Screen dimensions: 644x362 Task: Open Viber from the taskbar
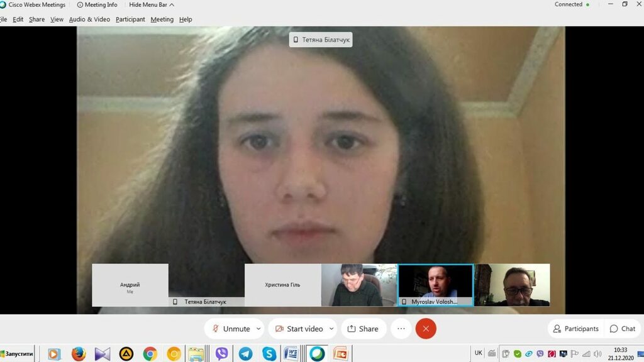point(221,354)
